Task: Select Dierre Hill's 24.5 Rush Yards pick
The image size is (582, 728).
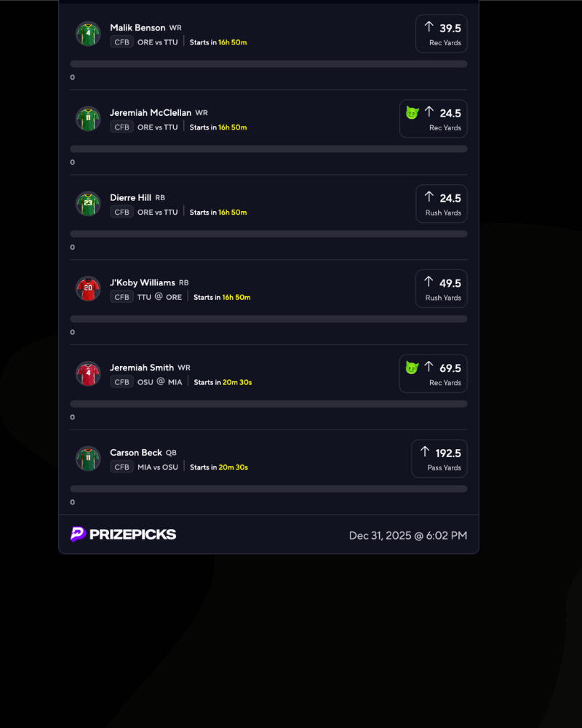Action: [442, 204]
